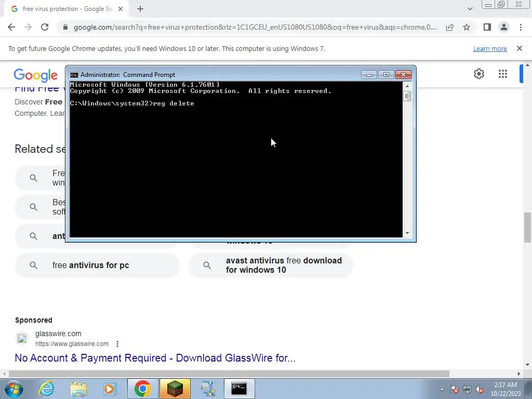Viewport: 532px width, 399px height.
Task: Click Show desktop button
Action: [528, 389]
